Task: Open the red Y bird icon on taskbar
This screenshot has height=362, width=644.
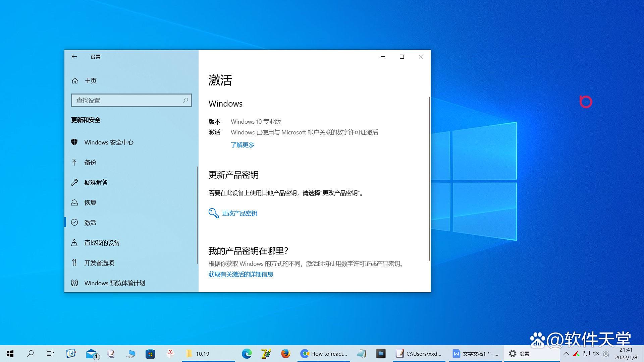Action: (170, 354)
